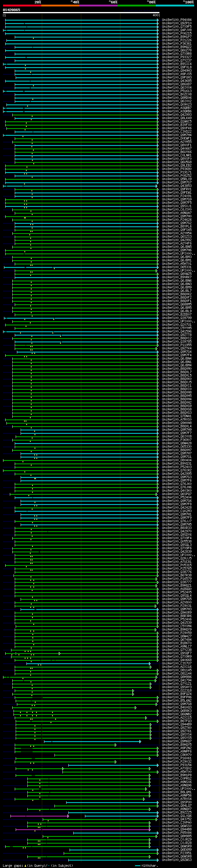Image resolution: width=197 pixels, height=868 pixels.
Task: Click label UniRef100_Q42995
Action: [177, 474]
